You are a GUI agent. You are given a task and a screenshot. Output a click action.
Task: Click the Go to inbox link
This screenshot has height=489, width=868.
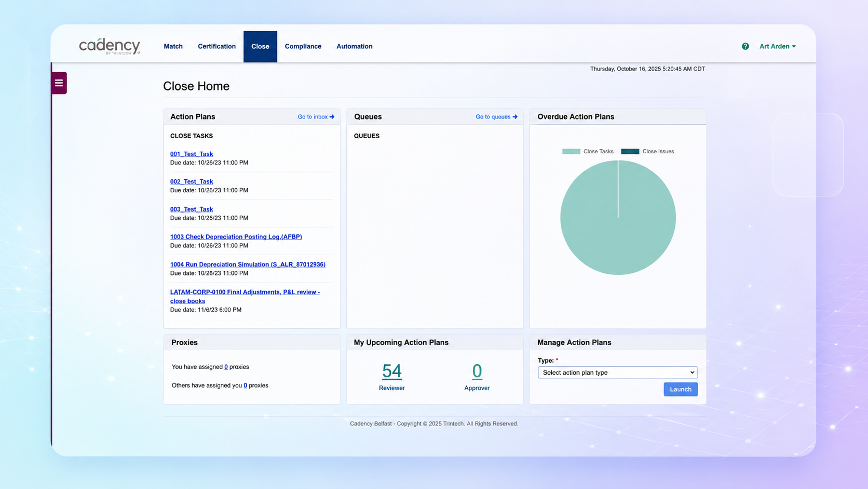[316, 117]
